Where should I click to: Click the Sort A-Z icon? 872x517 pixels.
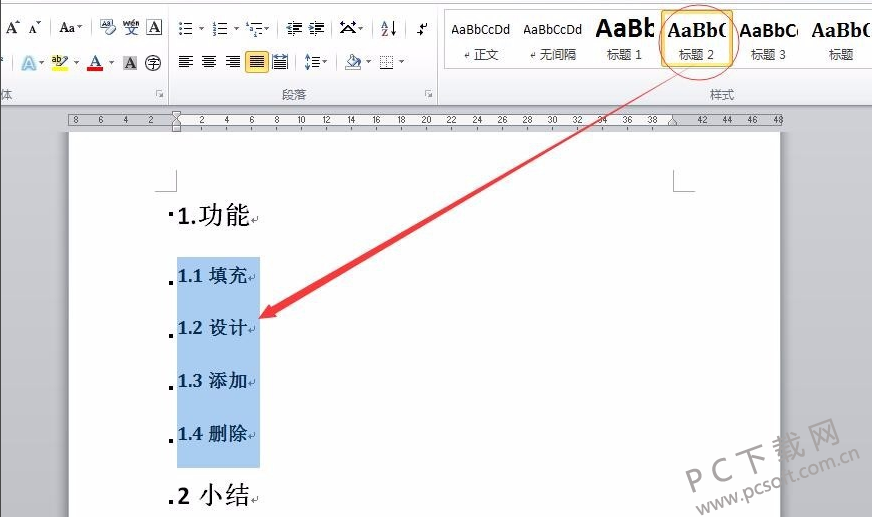pyautogui.click(x=389, y=28)
